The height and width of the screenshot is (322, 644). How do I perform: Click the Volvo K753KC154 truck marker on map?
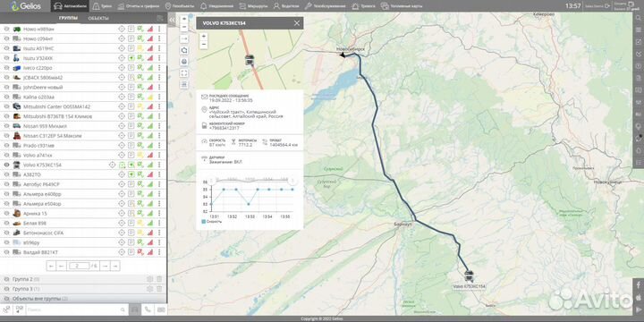click(x=469, y=275)
